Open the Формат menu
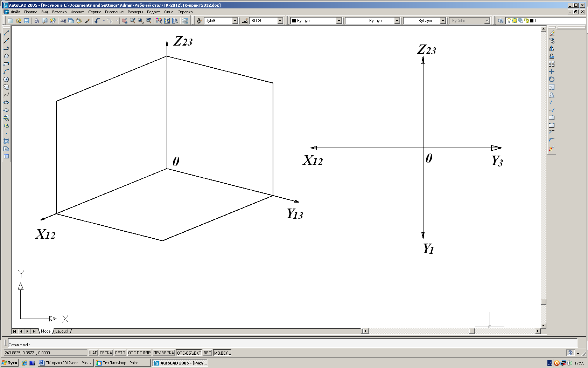The width and height of the screenshot is (588, 368). (x=77, y=12)
